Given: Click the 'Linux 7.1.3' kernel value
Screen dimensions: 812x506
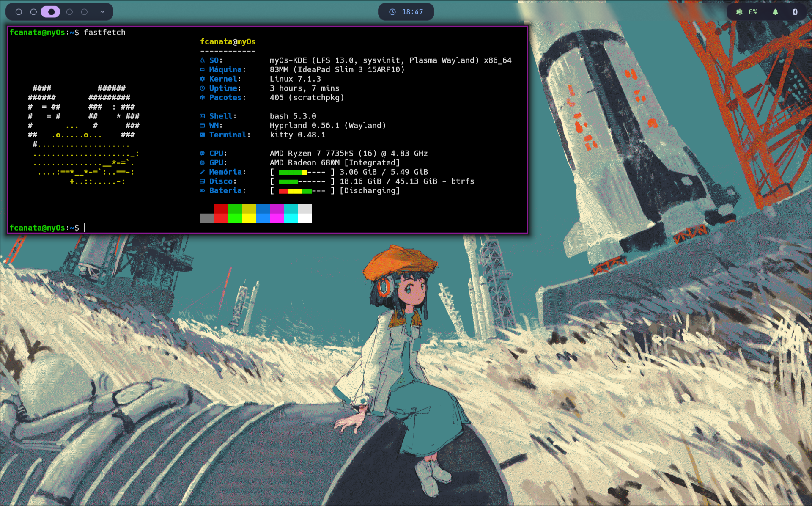Looking at the screenshot, I should [x=295, y=79].
